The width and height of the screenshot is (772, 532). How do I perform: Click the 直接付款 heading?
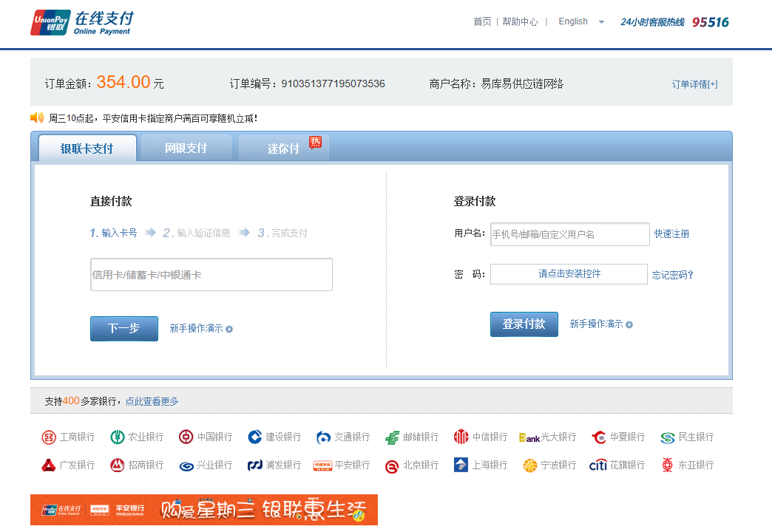coord(111,201)
